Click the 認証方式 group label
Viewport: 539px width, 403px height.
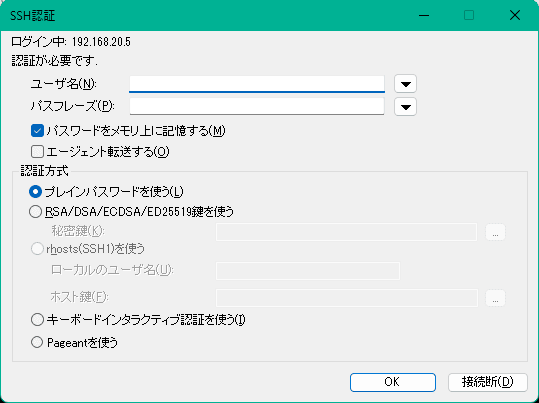45,171
